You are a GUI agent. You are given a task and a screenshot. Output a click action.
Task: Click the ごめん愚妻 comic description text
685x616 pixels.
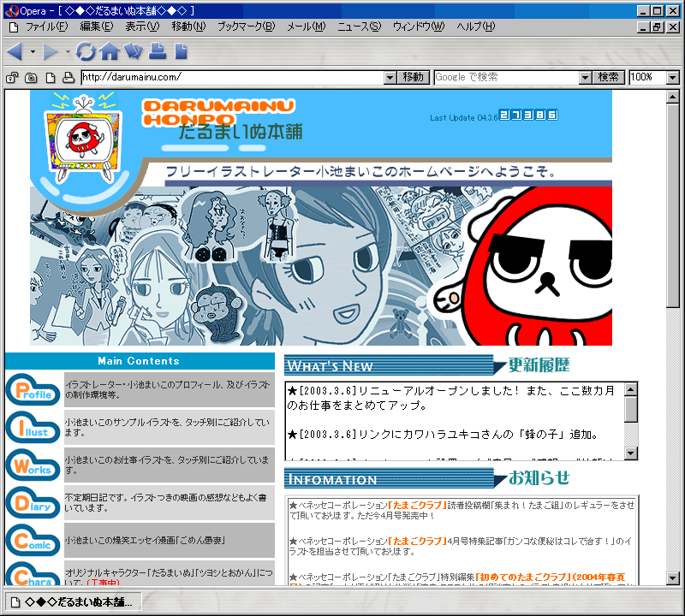[x=145, y=541]
